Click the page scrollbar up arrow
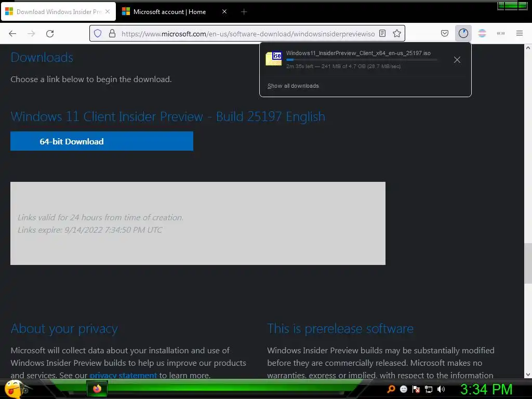The width and height of the screenshot is (532, 399). point(528,48)
